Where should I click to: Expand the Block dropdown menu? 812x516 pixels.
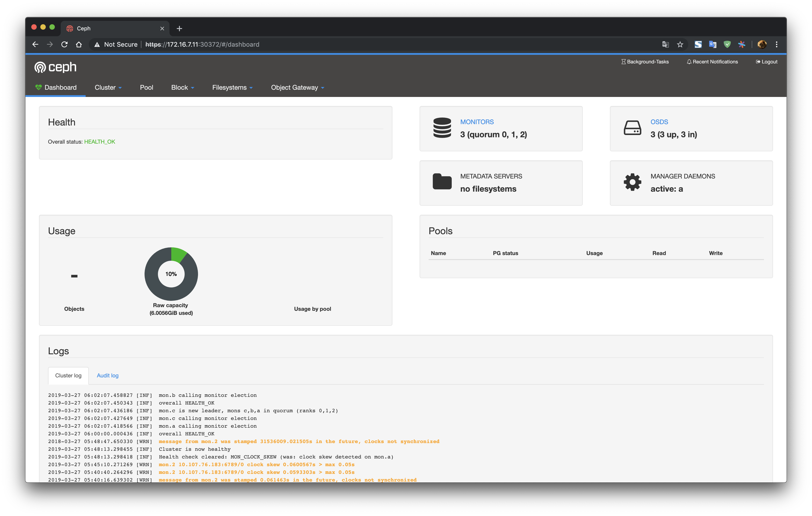tap(183, 87)
